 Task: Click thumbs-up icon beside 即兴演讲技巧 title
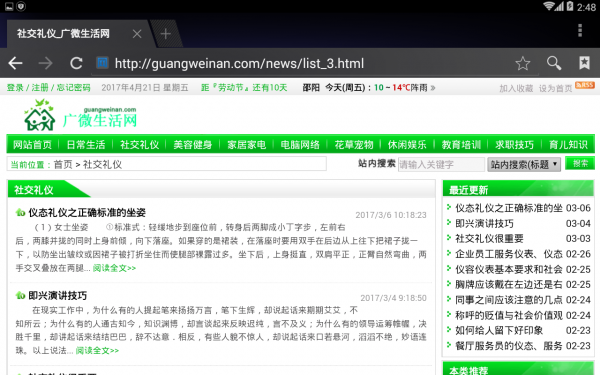pos(20,295)
